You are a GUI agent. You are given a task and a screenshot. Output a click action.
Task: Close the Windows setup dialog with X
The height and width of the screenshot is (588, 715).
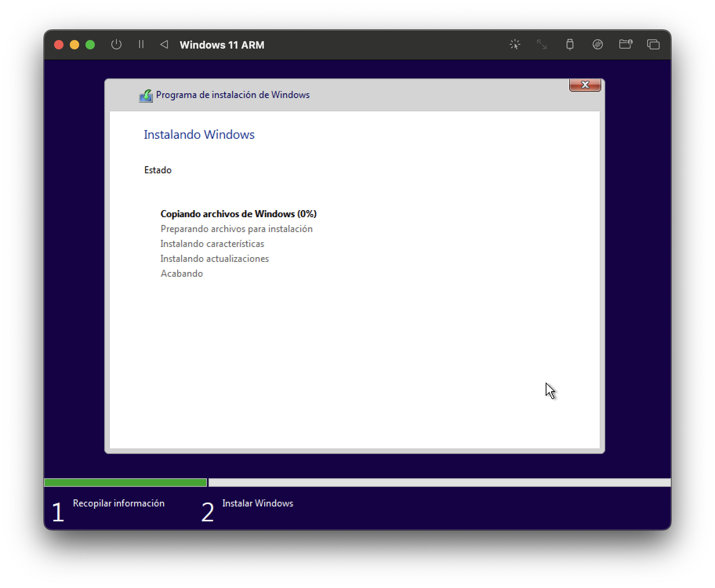pos(585,85)
